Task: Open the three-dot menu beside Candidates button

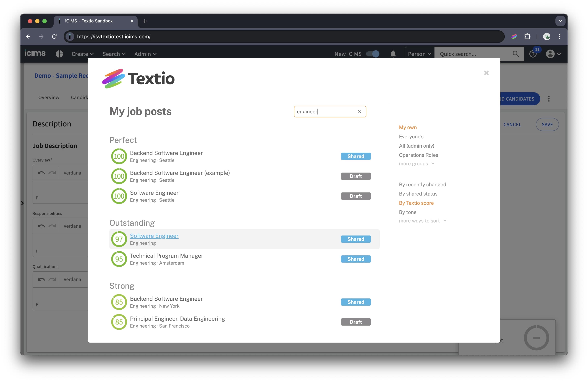Action: (x=549, y=99)
